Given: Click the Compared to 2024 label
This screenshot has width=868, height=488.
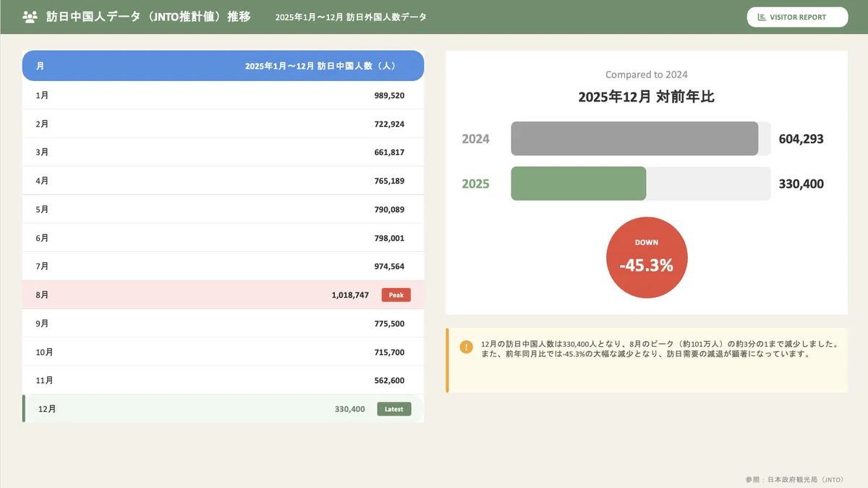Looking at the screenshot, I should coord(646,75).
